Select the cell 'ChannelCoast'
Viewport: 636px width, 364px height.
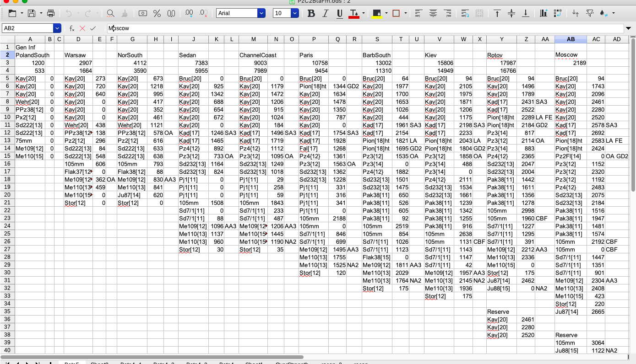tap(254, 55)
